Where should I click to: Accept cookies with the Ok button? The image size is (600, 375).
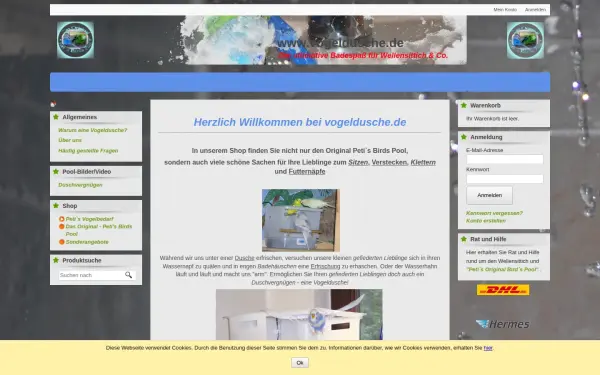pos(300,362)
